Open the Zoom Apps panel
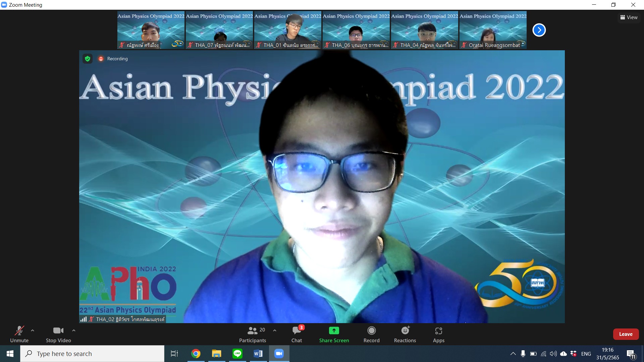 pos(439,334)
